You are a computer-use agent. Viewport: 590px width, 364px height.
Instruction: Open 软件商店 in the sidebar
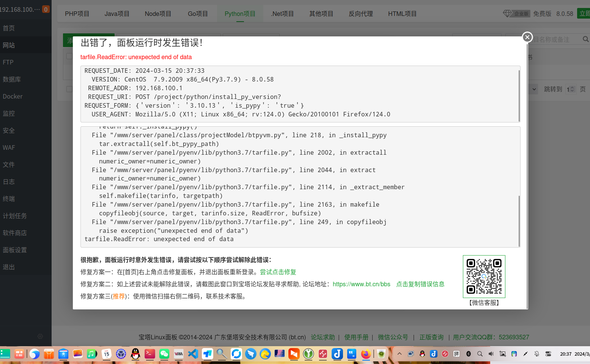pyautogui.click(x=26, y=233)
